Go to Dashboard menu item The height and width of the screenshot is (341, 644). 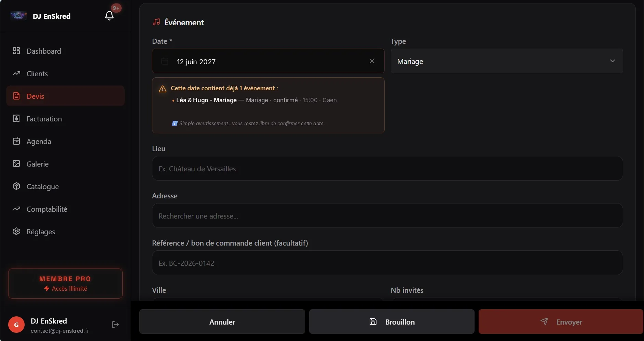[65, 51]
